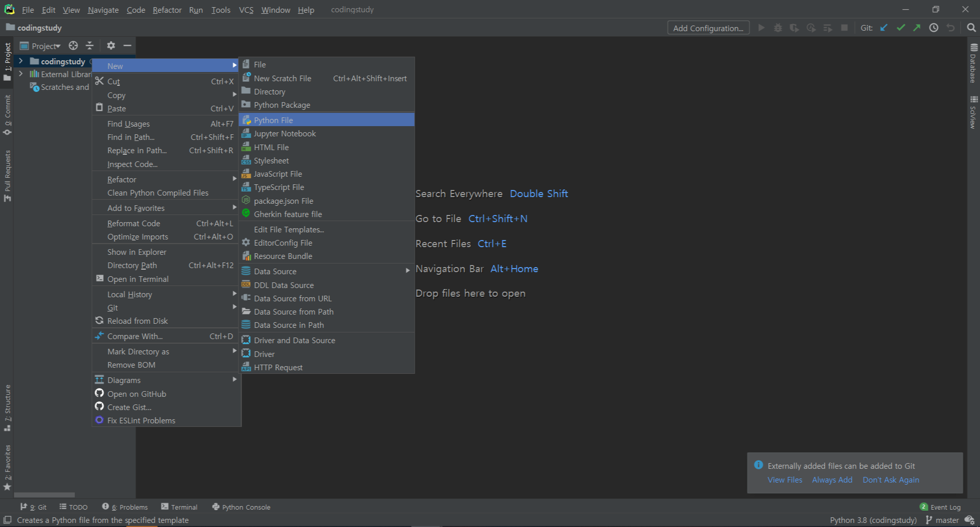Open the SciView tool window
980x527 pixels.
pyautogui.click(x=973, y=112)
